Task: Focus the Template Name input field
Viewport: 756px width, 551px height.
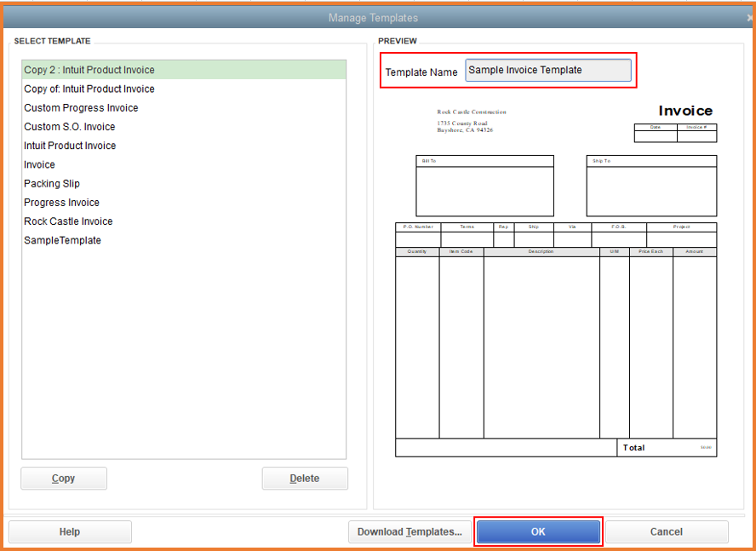Action: (548, 70)
